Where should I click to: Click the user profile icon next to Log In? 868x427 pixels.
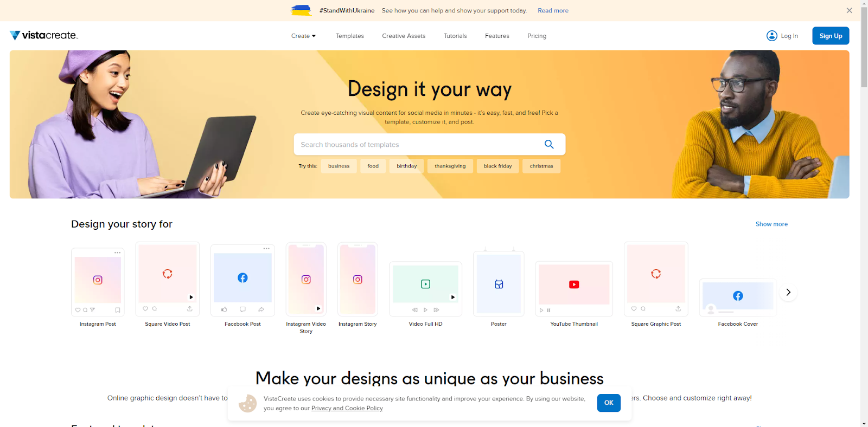[771, 36]
